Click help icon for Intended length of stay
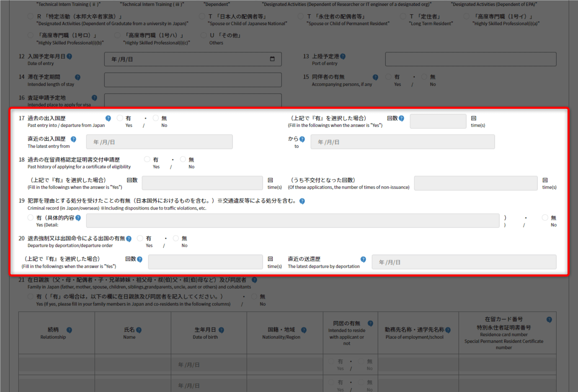 tap(77, 77)
